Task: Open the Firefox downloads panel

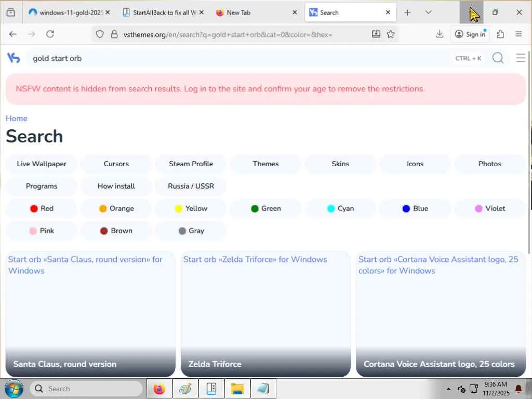Action: (x=440, y=34)
